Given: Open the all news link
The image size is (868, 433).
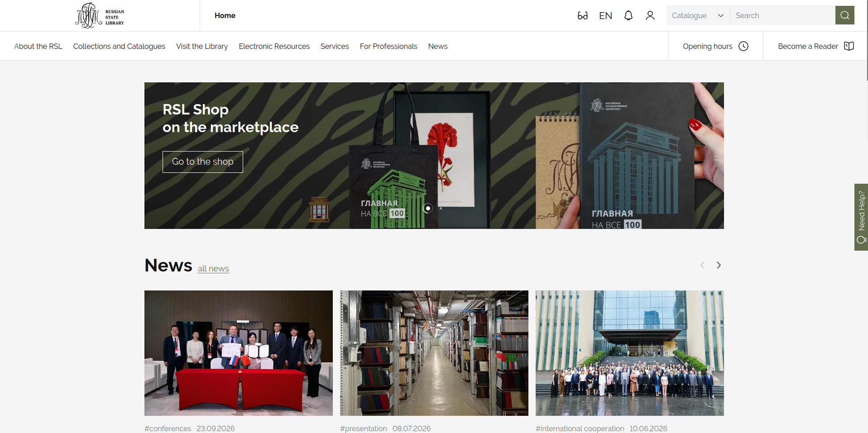Looking at the screenshot, I should [213, 268].
